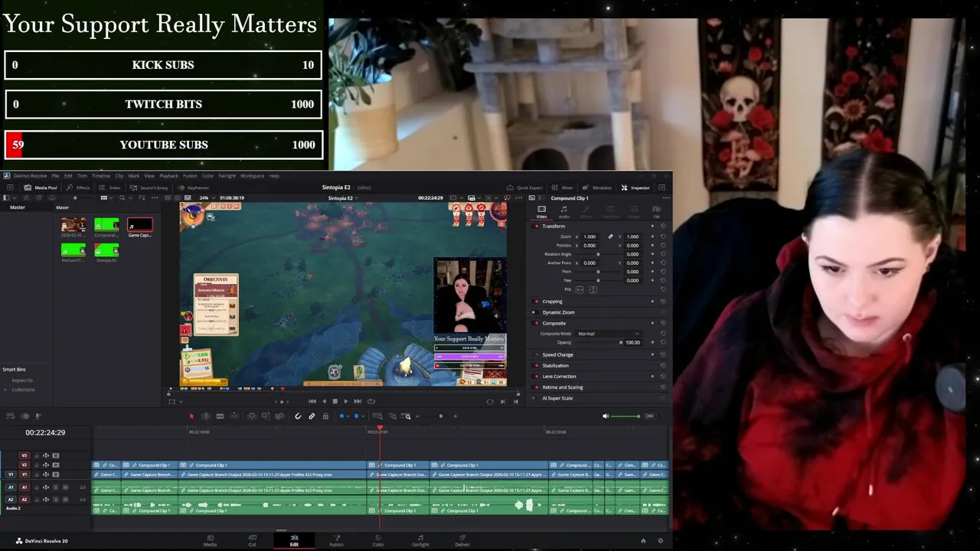The width and height of the screenshot is (980, 551).
Task: Select the Selection Mode arrow tool
Action: point(192,416)
